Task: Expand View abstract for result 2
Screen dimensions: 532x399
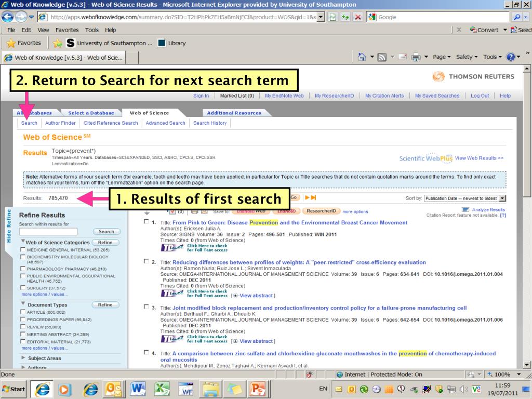Action: 254,296
